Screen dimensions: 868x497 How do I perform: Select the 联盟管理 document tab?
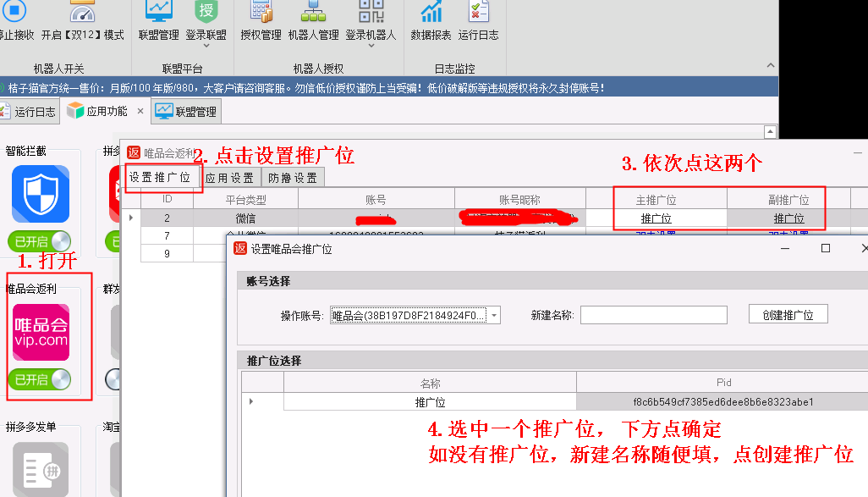(186, 111)
